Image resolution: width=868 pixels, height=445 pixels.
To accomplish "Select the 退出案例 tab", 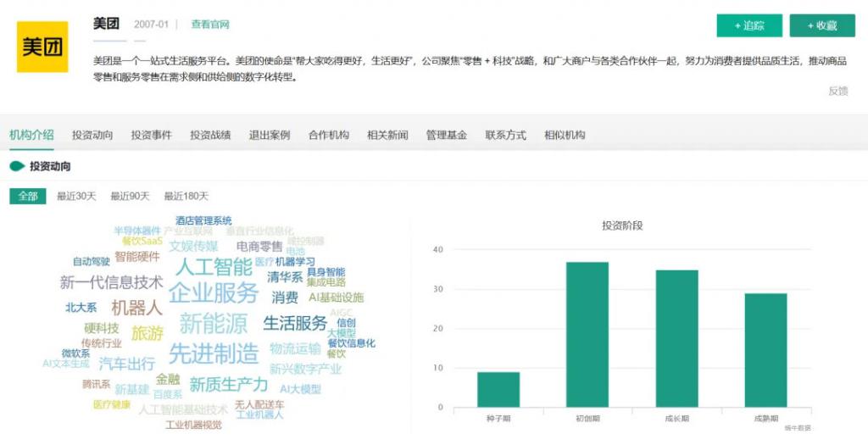I will coord(270,135).
